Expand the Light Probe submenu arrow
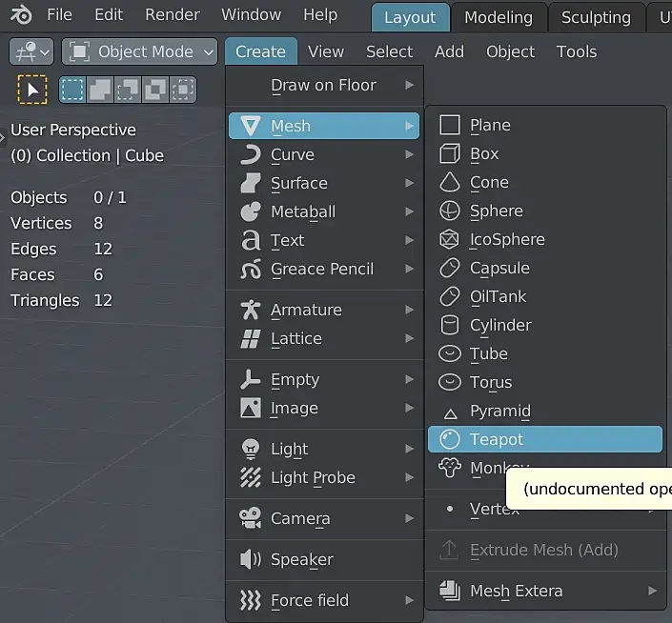This screenshot has height=623, width=672. pyautogui.click(x=409, y=477)
